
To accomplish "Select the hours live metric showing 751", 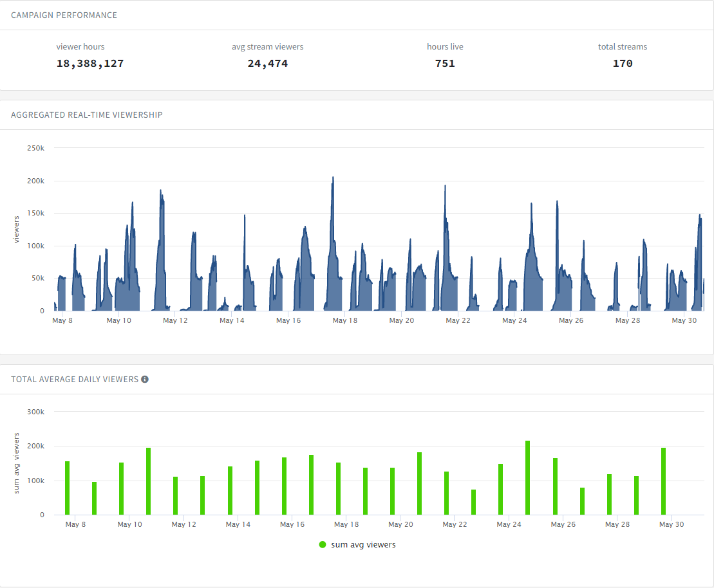I will tap(445, 63).
